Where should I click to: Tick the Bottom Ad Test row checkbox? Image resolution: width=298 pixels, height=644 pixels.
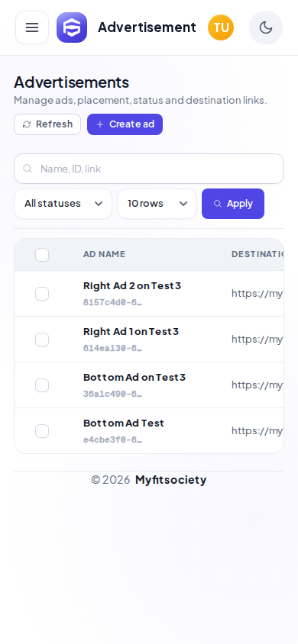pyautogui.click(x=42, y=431)
